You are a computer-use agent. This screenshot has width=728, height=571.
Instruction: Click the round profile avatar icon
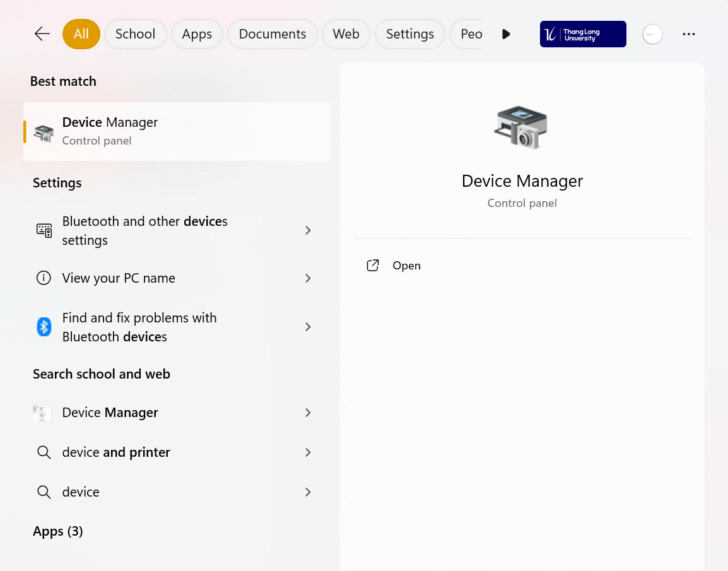click(x=652, y=34)
